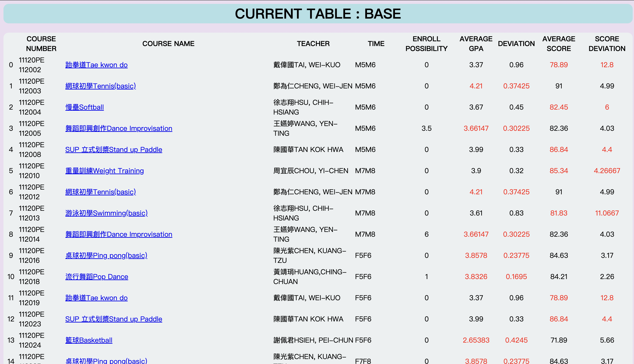Click the COURSE NUMBER column header
This screenshot has height=364, width=634.
[41, 44]
